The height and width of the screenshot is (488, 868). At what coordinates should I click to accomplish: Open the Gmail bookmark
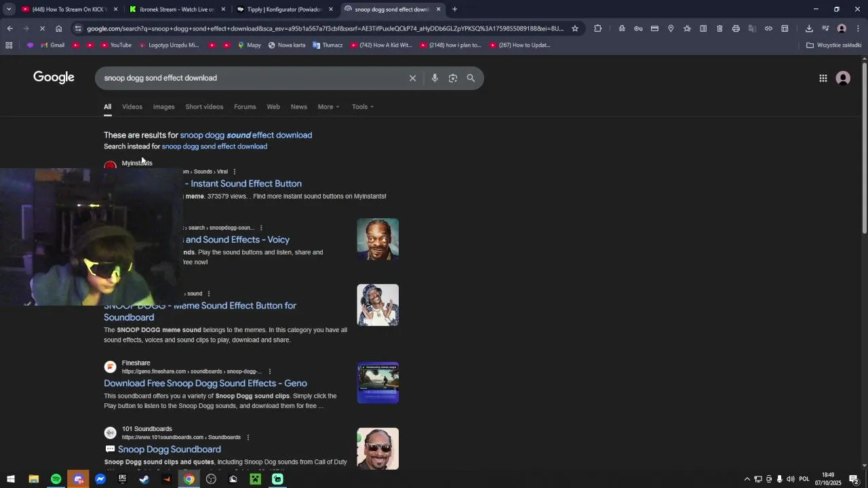coord(52,45)
